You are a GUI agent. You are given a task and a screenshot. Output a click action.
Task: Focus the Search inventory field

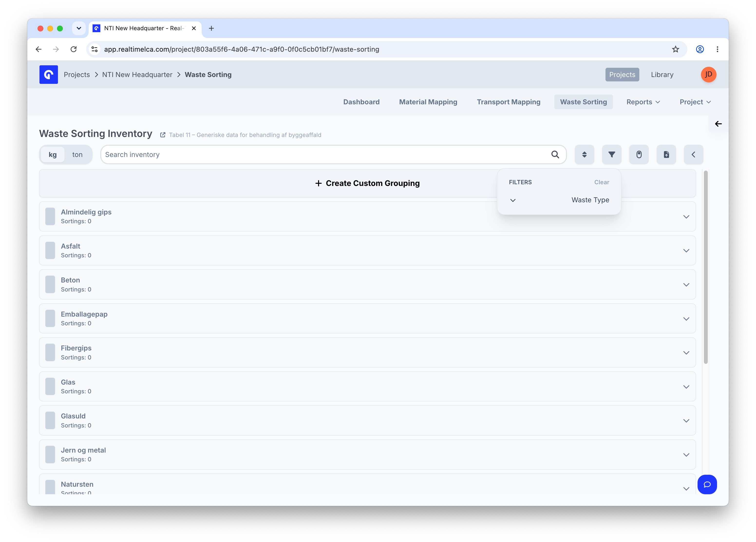point(333,155)
